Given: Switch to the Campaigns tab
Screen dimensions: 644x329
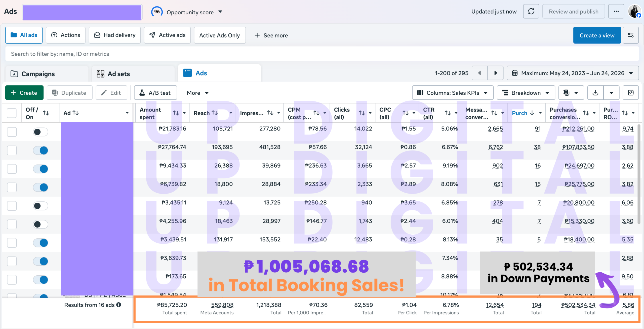Looking at the screenshot, I should click(47, 74).
